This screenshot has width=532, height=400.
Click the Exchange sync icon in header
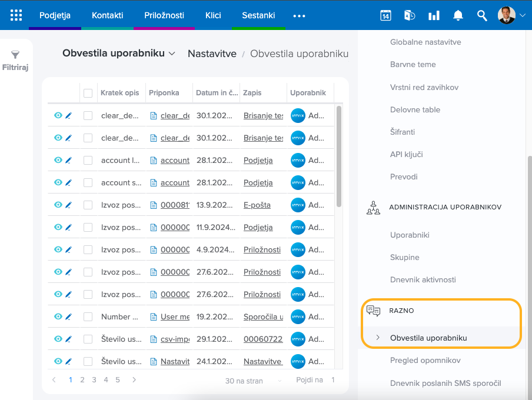[410, 16]
